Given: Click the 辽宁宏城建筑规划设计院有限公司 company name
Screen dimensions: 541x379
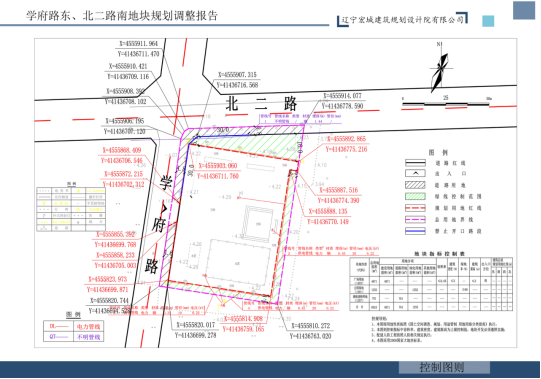Looking at the screenshot, I should [x=403, y=19].
